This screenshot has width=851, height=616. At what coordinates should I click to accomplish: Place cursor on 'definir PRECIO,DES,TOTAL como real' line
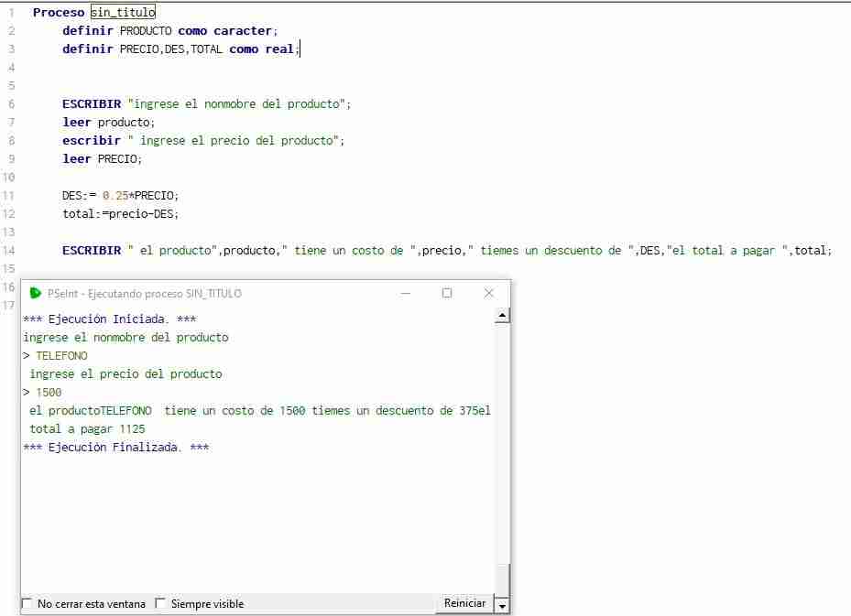[x=180, y=49]
